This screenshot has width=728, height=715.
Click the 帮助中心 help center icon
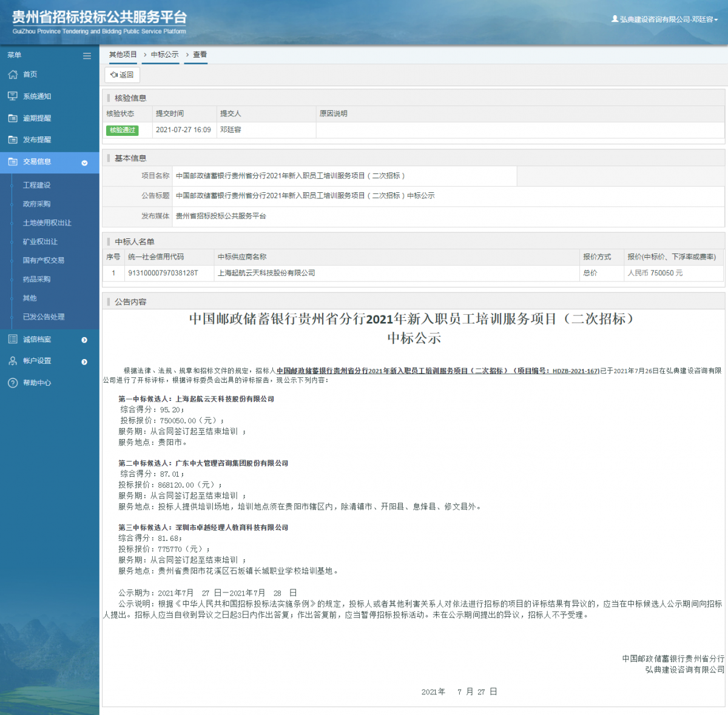[12, 383]
